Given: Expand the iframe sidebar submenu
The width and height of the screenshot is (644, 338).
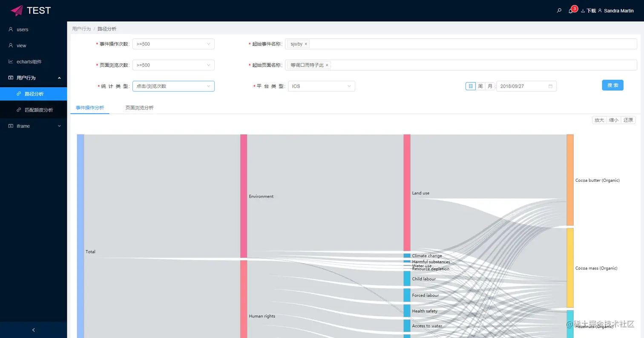Looking at the screenshot, I should [x=33, y=126].
